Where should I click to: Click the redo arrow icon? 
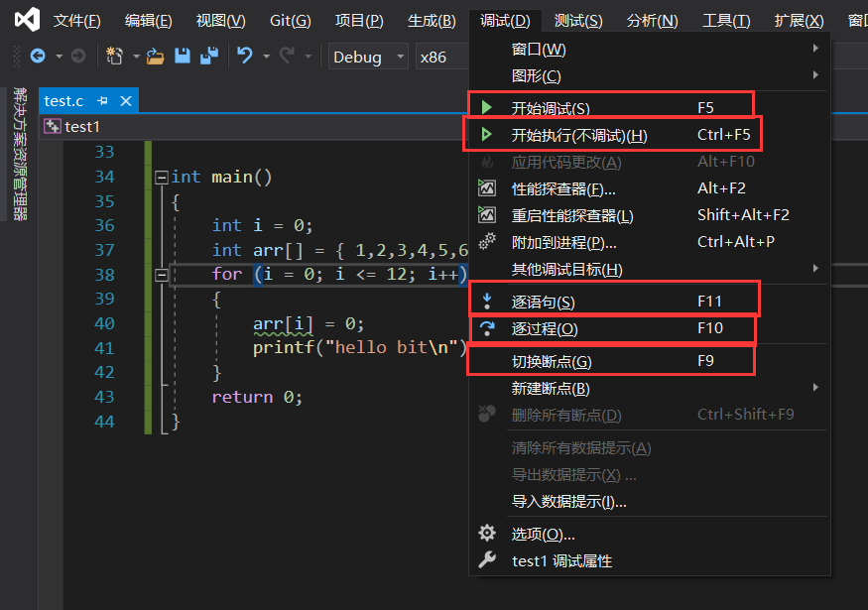click(287, 56)
